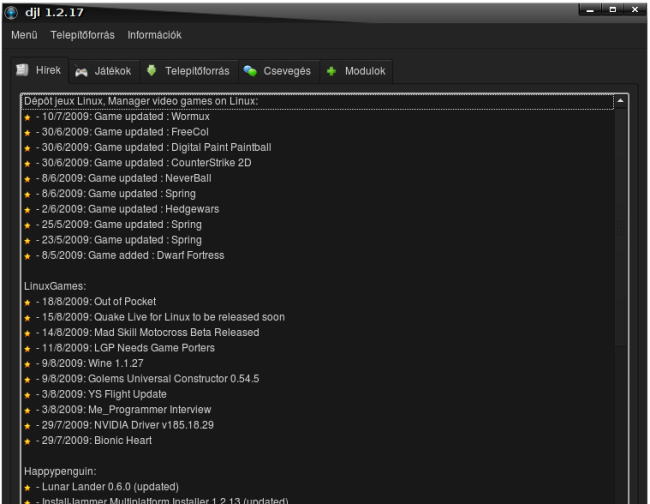Image resolution: width=650 pixels, height=504 pixels.
Task: Click the star beside the Dwarf Fortress entry
Action: click(x=27, y=257)
